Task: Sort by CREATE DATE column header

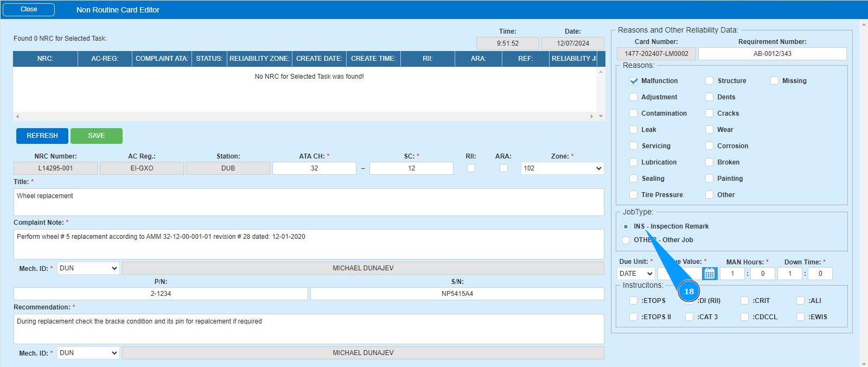Action: [x=319, y=59]
